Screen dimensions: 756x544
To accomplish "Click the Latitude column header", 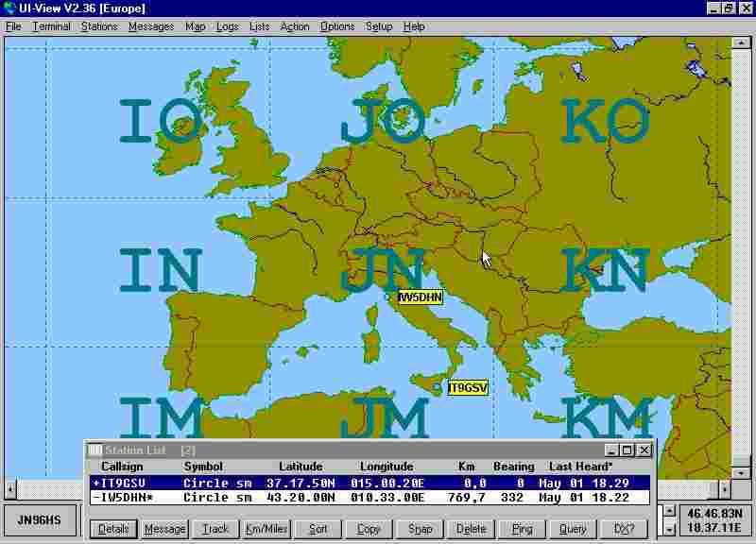I will tap(301, 467).
